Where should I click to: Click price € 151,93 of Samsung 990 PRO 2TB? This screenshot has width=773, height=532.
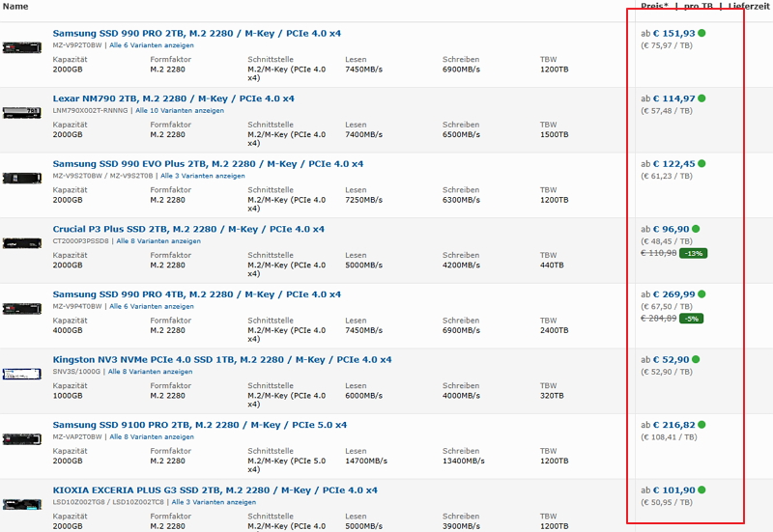673,34
